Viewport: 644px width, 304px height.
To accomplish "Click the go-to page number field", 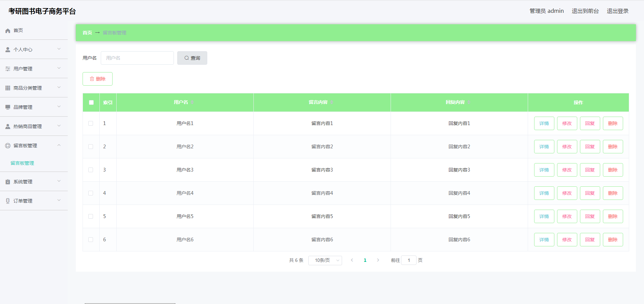I will tap(409, 260).
